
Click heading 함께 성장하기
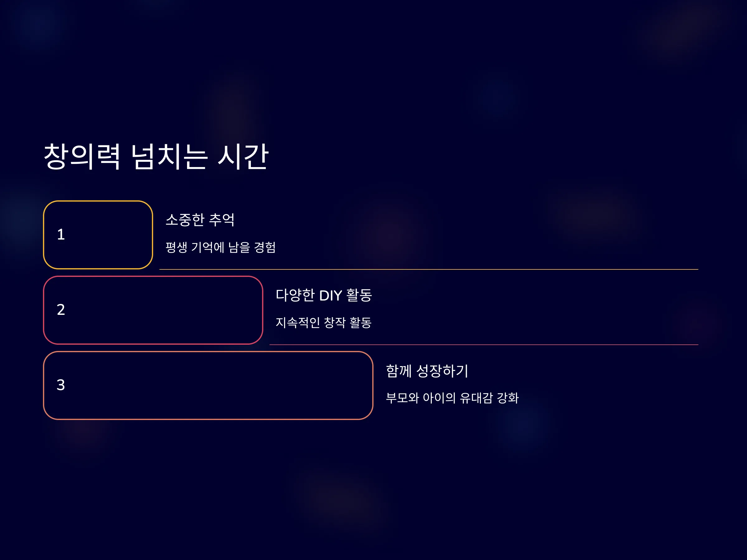(427, 371)
